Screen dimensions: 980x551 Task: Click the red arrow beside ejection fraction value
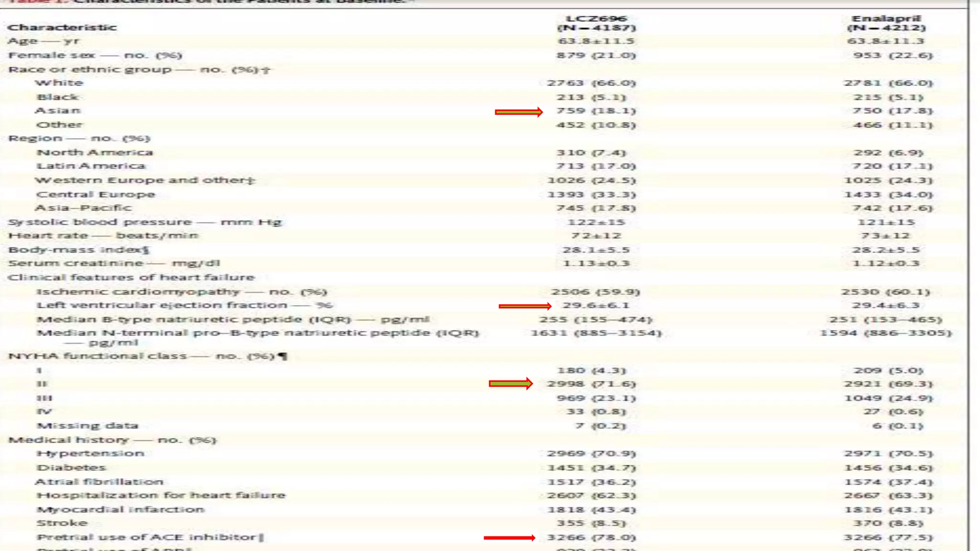click(x=524, y=306)
